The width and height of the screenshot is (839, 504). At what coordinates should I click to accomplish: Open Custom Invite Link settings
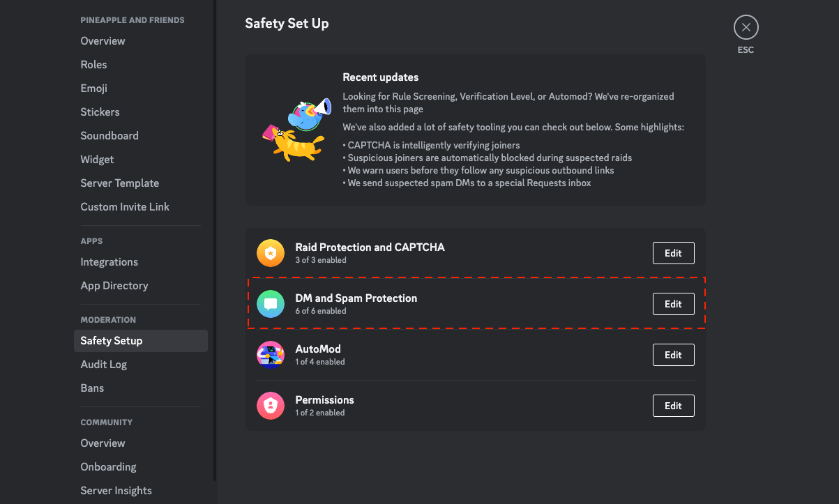125,207
